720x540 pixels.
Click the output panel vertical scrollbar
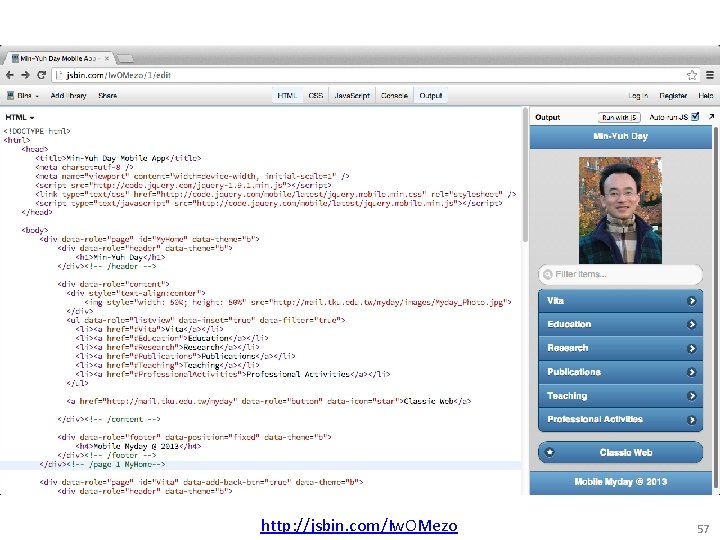[x=716, y=308]
